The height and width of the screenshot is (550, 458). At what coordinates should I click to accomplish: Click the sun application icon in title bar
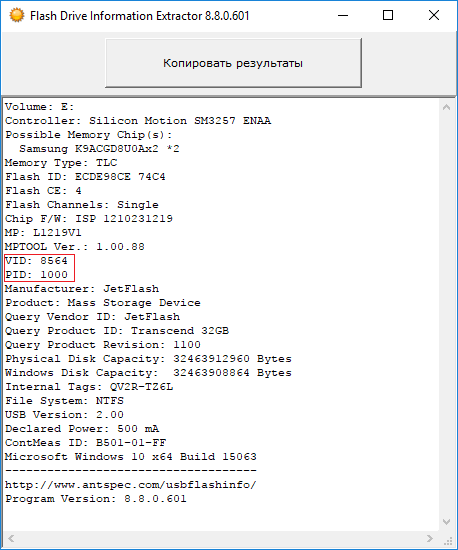16,15
